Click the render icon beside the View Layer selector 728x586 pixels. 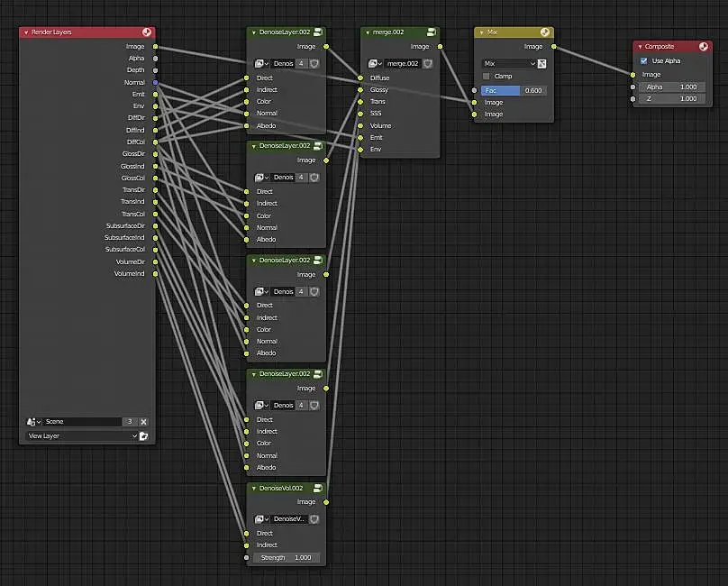144,436
